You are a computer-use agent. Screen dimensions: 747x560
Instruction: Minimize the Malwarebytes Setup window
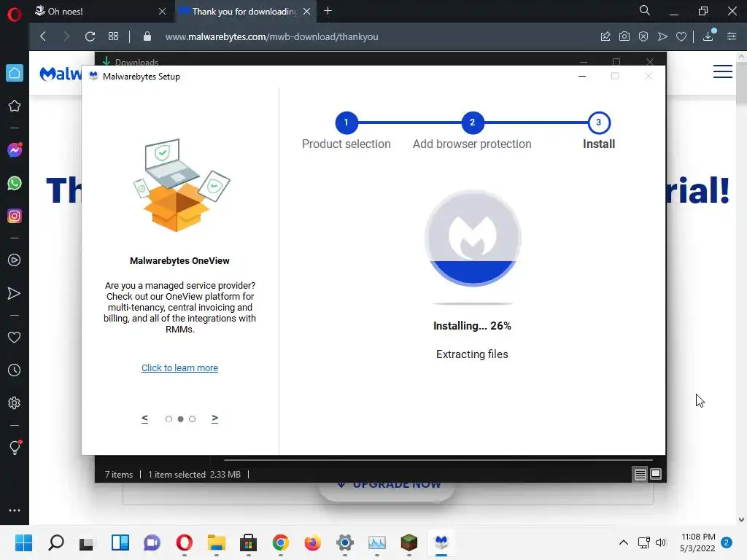pyautogui.click(x=582, y=76)
